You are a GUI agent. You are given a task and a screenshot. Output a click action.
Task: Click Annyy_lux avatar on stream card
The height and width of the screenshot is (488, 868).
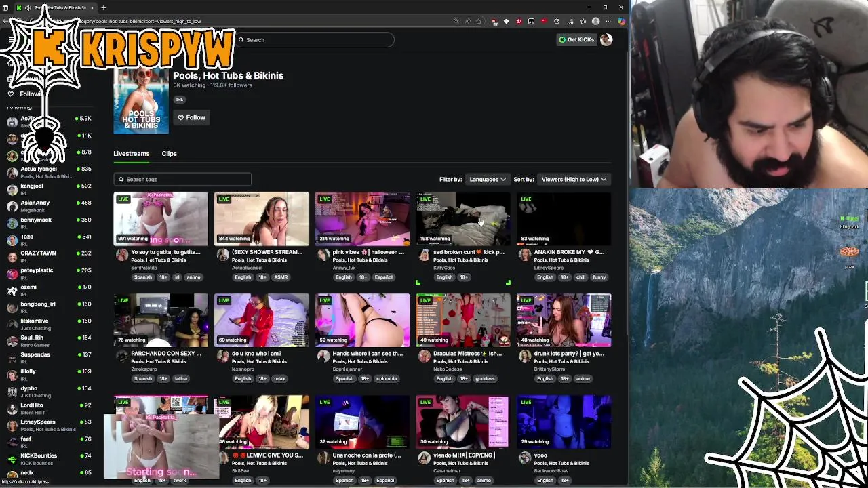click(323, 255)
